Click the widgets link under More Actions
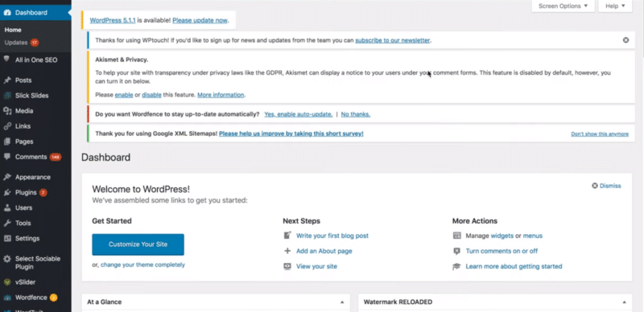The width and height of the screenshot is (644, 312). tap(502, 236)
